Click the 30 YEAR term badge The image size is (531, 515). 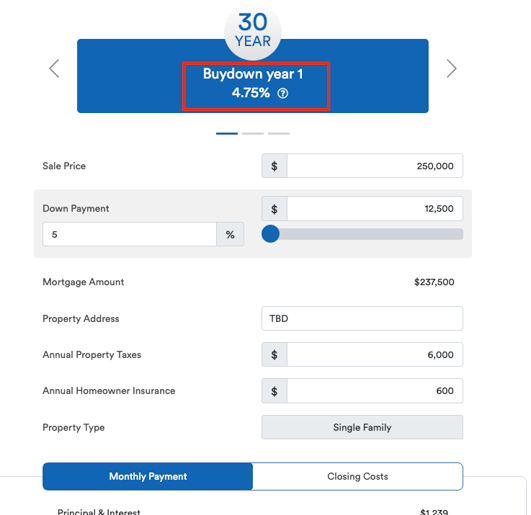(x=253, y=31)
